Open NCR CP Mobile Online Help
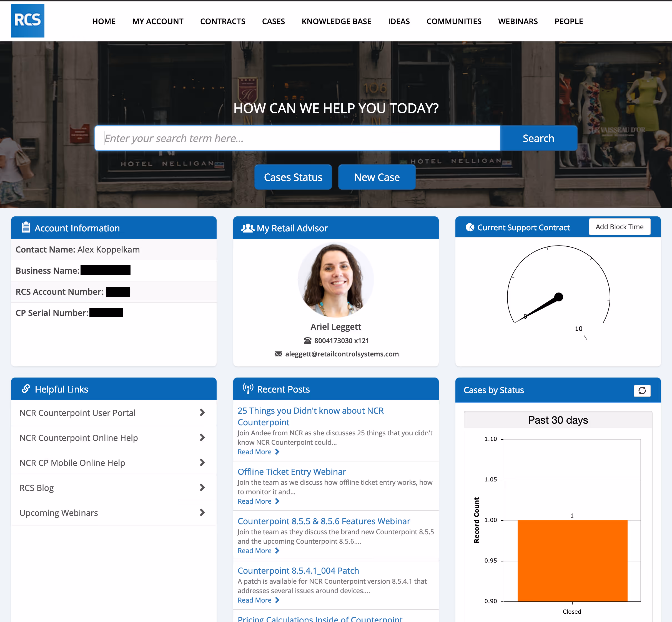Image resolution: width=672 pixels, height=622 pixels. [72, 463]
